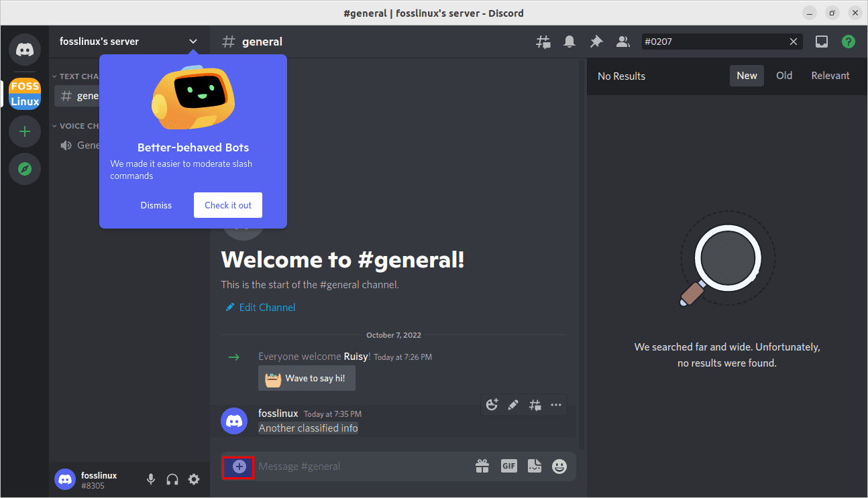The width and height of the screenshot is (868, 498).
Task: Show pinned messages pin icon
Action: 596,42
